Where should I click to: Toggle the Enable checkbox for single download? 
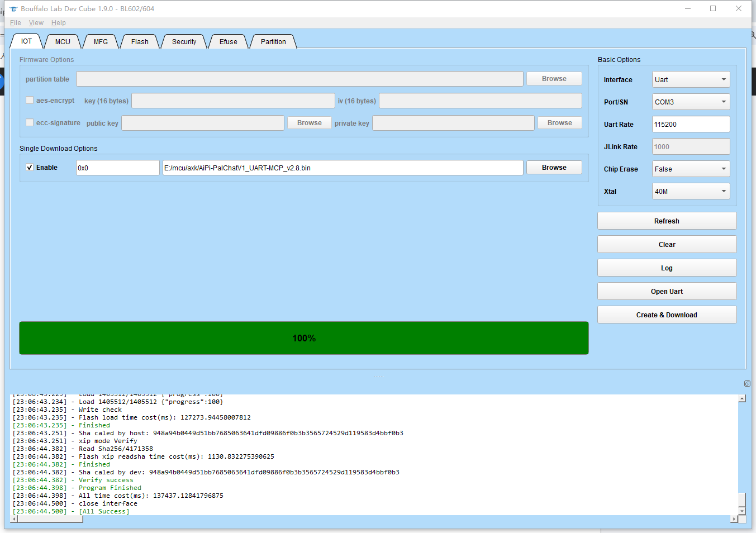30,168
